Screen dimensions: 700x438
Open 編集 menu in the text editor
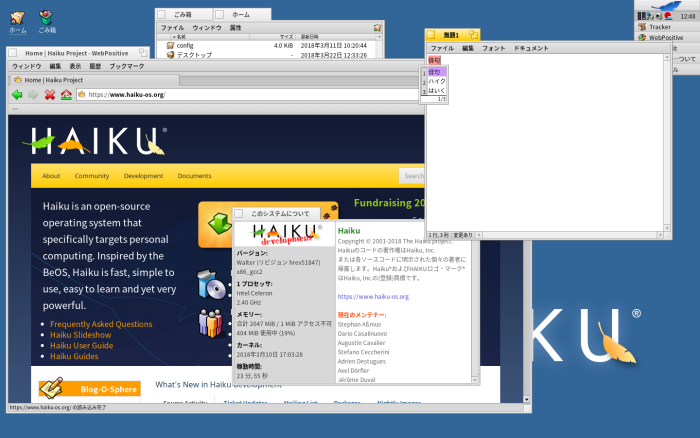[467, 48]
